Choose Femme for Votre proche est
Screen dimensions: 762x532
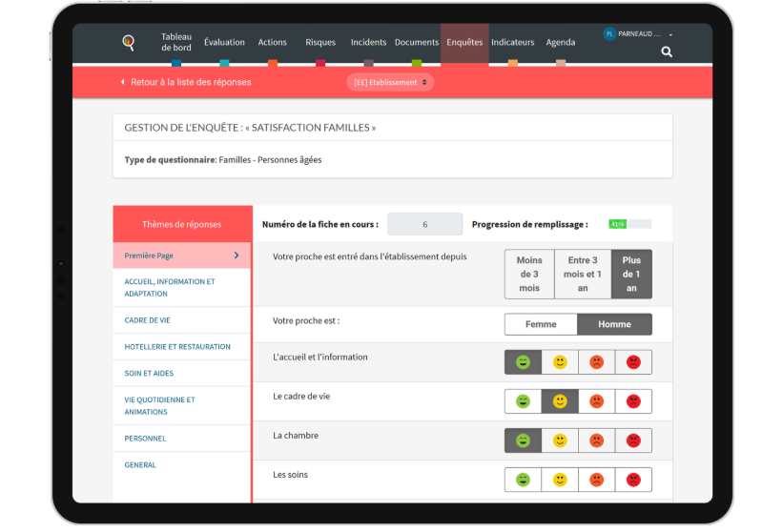click(541, 324)
